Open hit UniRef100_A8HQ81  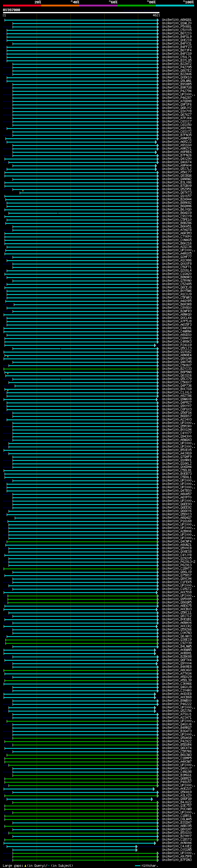click(x=177, y=20)
